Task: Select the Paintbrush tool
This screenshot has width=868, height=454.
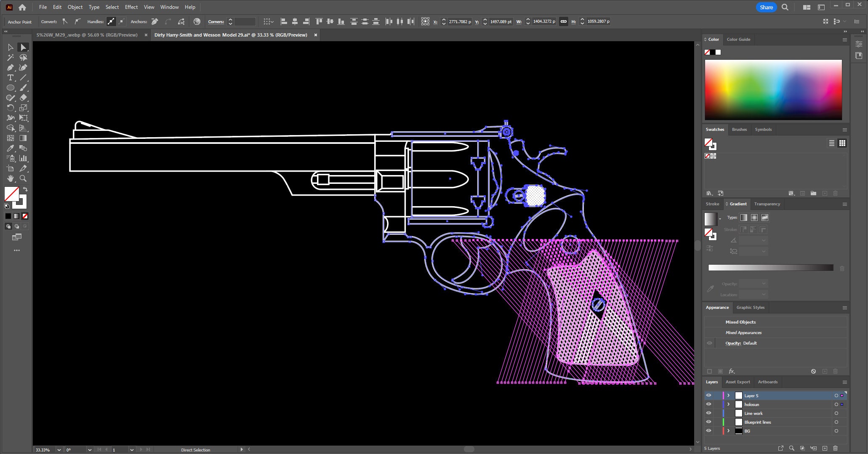Action: [x=23, y=88]
